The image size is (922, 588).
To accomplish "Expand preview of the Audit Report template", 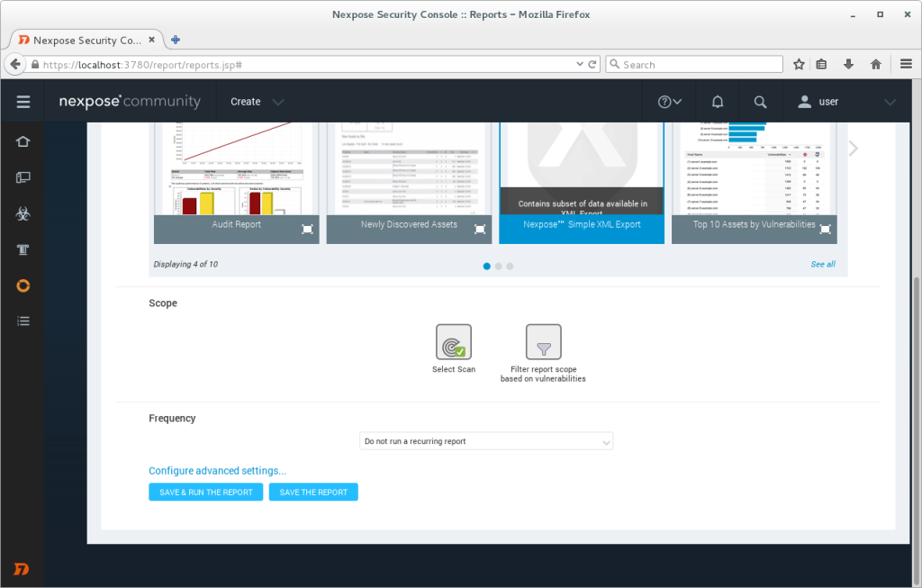I will coord(306,228).
